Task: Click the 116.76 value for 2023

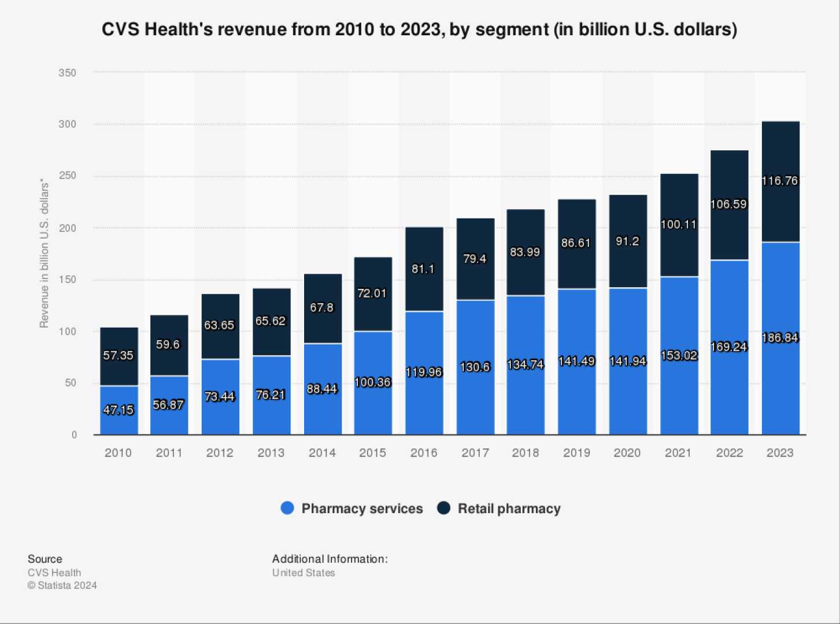Action: pyautogui.click(x=780, y=181)
